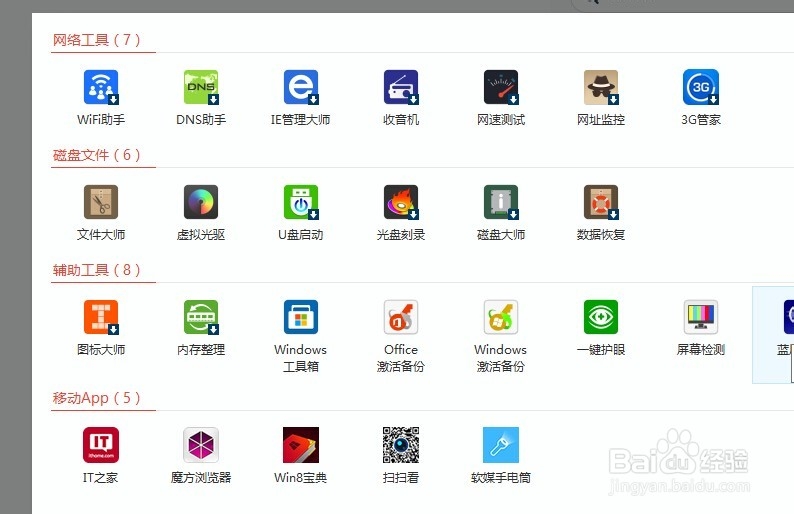
Task: Open U盘启动 USB icon
Action: 301,202
